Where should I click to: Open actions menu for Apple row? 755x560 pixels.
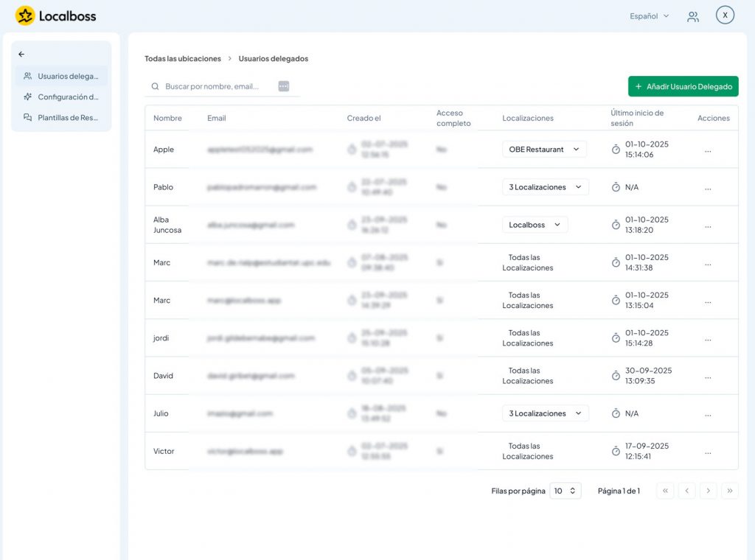coord(708,150)
